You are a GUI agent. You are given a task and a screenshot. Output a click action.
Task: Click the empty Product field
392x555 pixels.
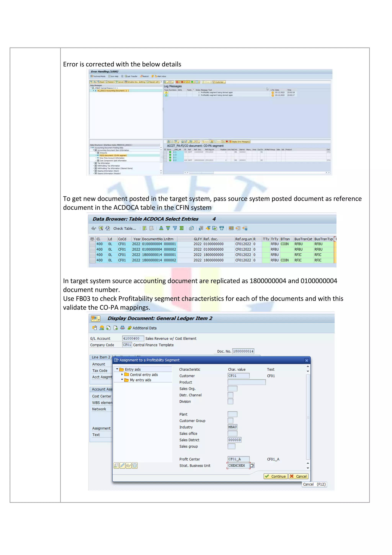click(247, 382)
